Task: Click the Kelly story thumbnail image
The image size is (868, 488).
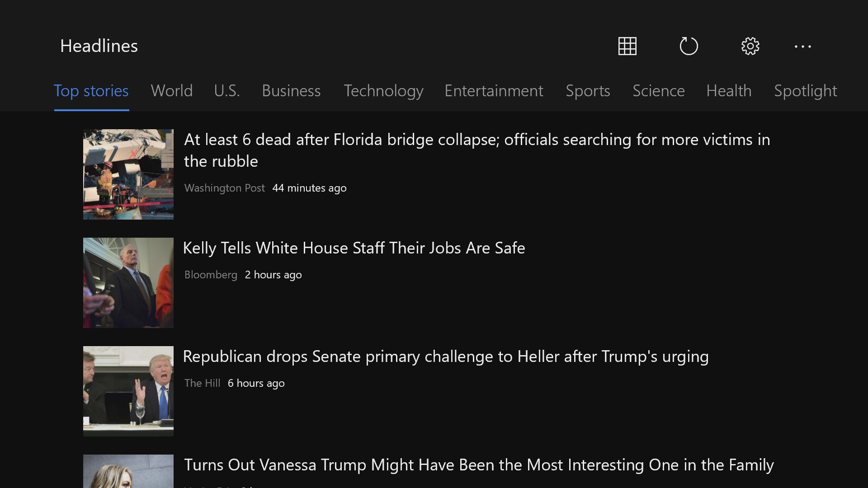Action: pyautogui.click(x=128, y=283)
